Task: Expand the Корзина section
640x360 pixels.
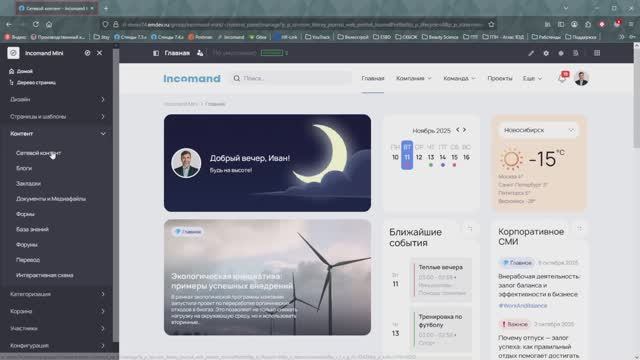Action: (x=57, y=311)
